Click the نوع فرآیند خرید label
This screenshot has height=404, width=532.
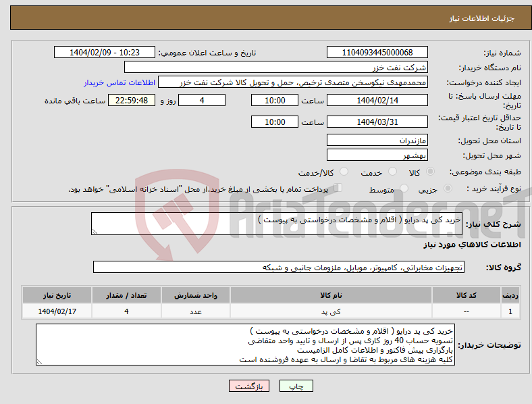pos(494,188)
